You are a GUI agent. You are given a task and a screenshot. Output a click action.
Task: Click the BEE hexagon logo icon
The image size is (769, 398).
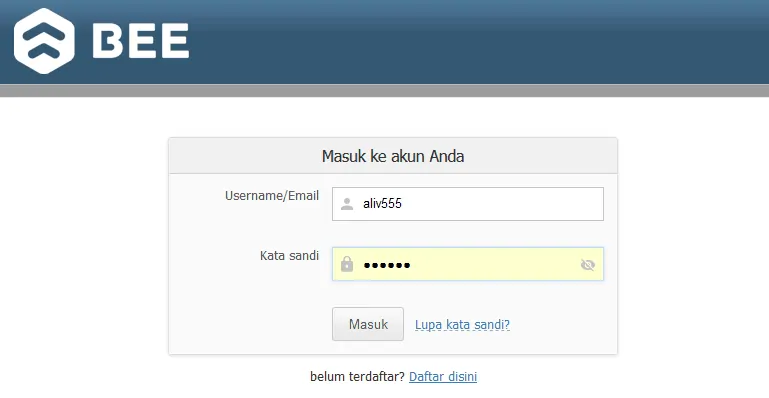coord(44,41)
